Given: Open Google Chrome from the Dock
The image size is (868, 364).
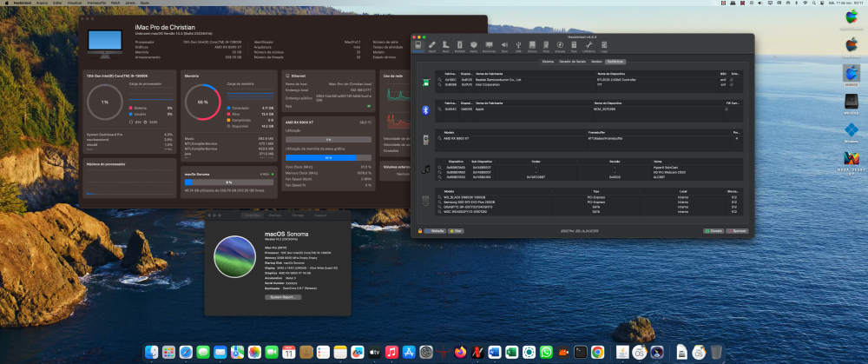Looking at the screenshot, I should (597, 352).
